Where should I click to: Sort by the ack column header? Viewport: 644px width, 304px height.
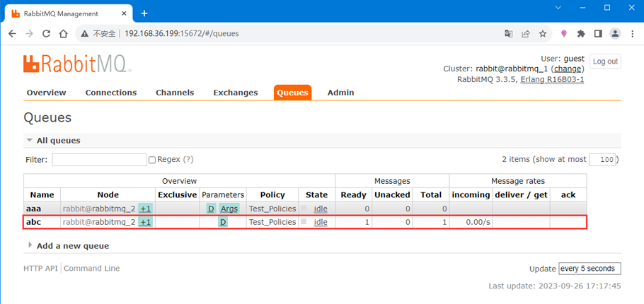pyautogui.click(x=568, y=195)
